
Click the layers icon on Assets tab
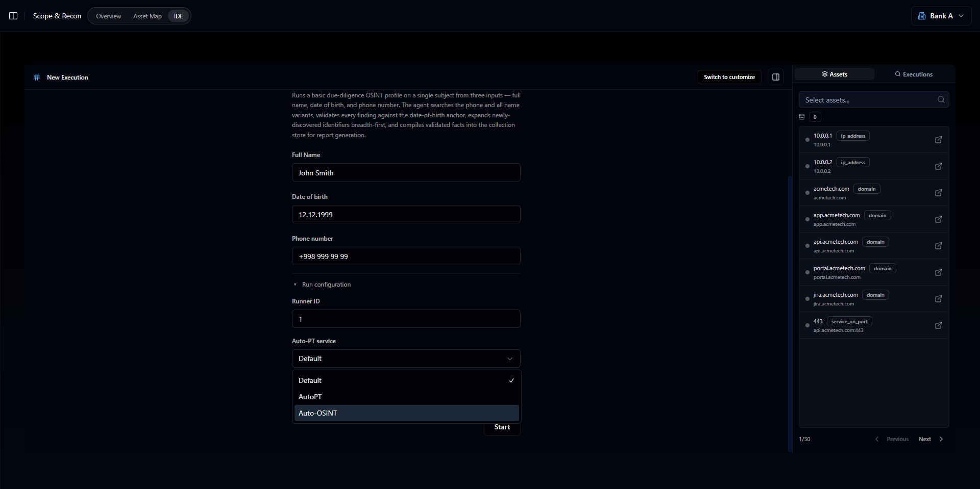coord(825,74)
